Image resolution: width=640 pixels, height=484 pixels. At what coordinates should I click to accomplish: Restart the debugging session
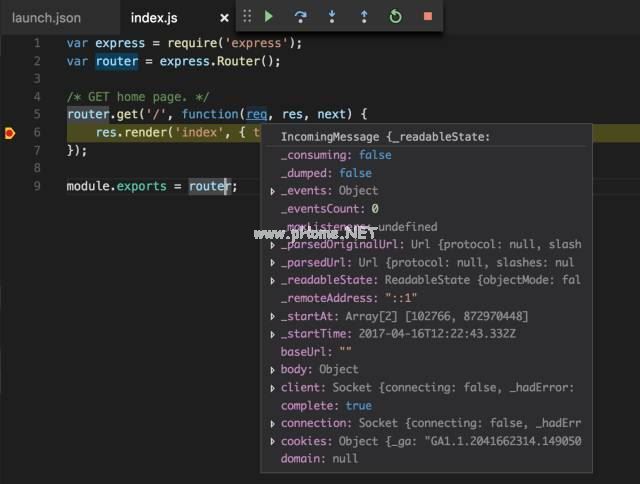coord(395,16)
